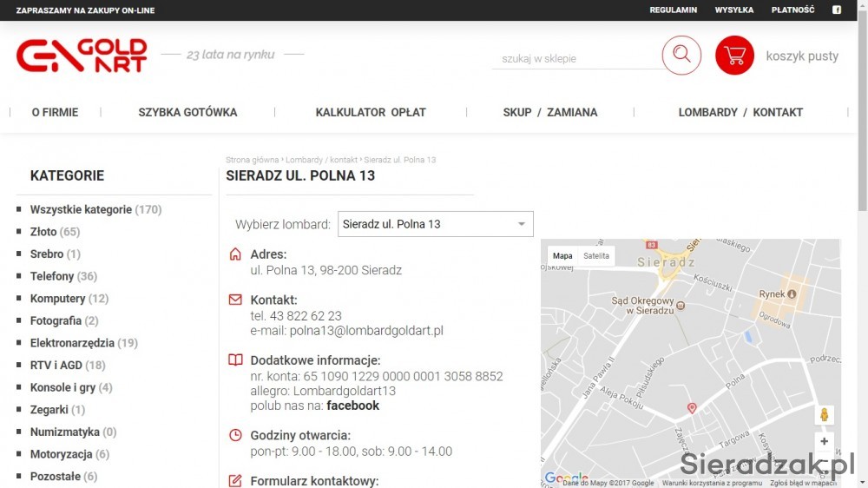The width and height of the screenshot is (868, 488).
Task: Open Zgłoś błąd w mapach map link
Action: pos(803,483)
